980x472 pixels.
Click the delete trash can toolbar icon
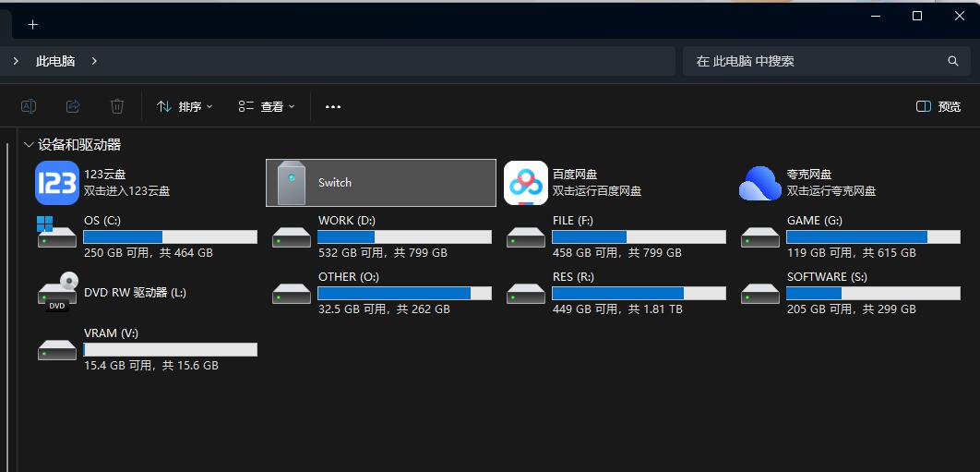[117, 106]
